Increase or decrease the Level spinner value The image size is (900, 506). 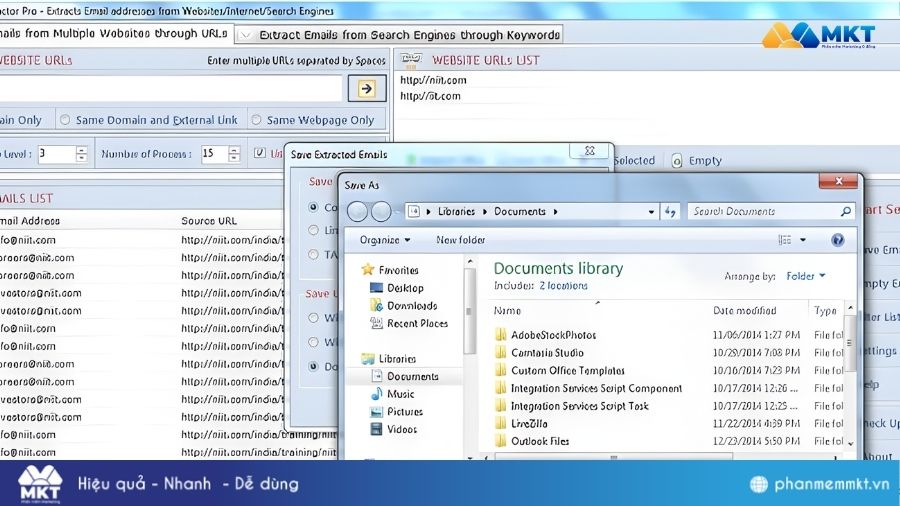pyautogui.click(x=81, y=154)
